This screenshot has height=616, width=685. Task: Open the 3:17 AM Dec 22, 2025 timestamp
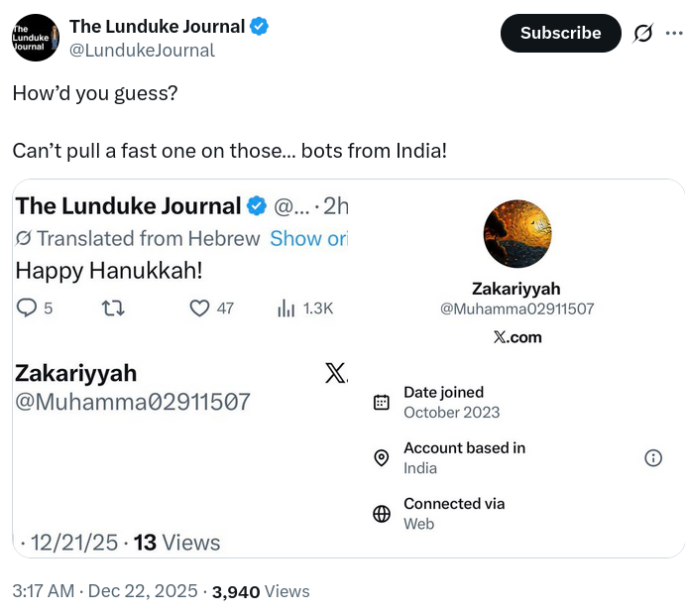click(105, 591)
